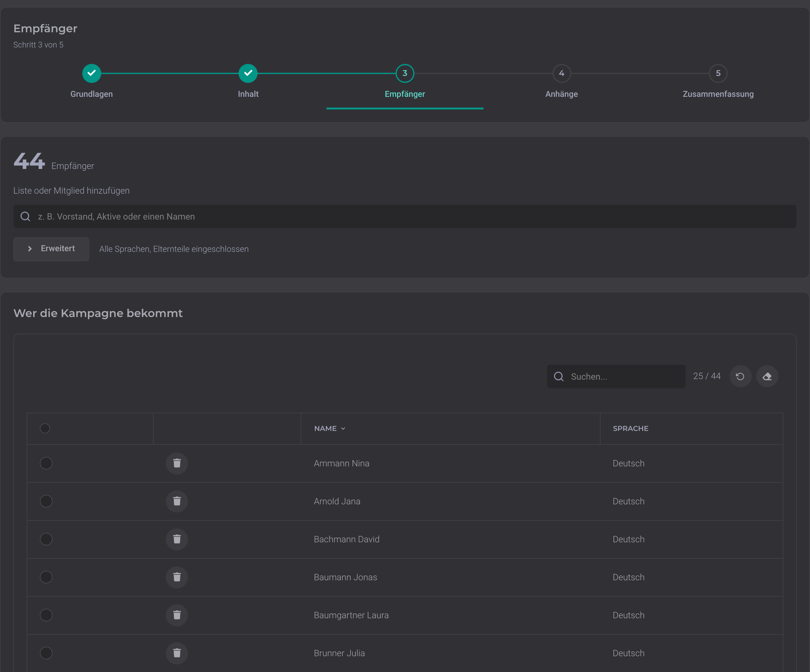810x672 pixels.
Task: Click the name Bachmann David
Action: 347,539
